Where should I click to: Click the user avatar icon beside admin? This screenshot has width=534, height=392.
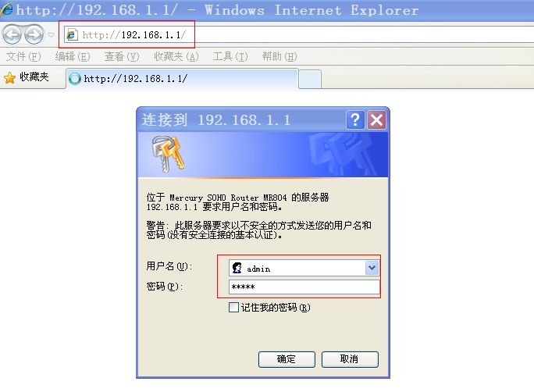pos(237,268)
